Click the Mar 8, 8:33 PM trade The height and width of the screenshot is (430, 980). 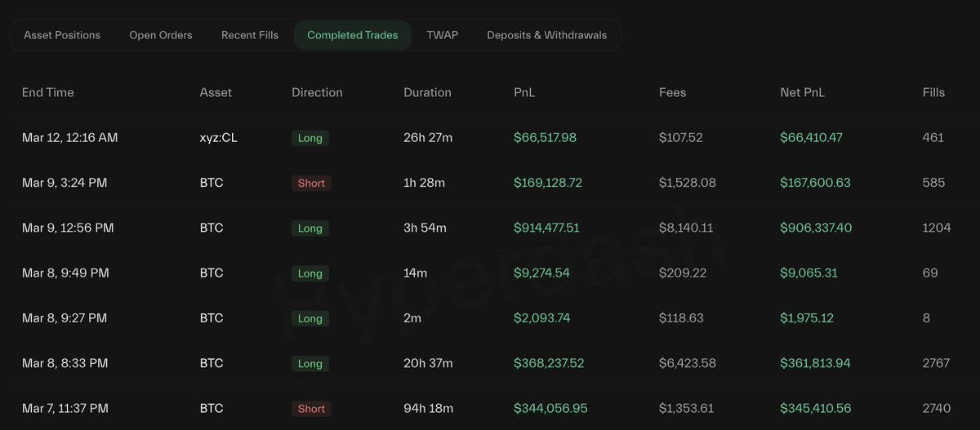(x=65, y=363)
